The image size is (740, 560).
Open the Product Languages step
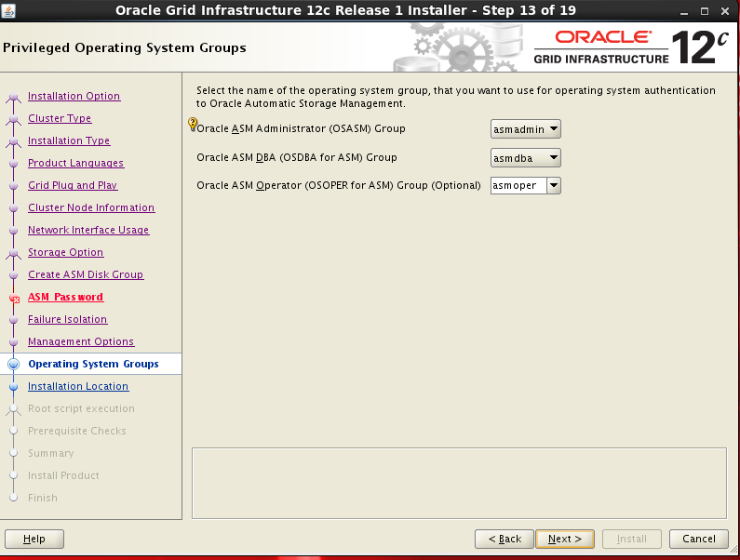pyautogui.click(x=75, y=163)
